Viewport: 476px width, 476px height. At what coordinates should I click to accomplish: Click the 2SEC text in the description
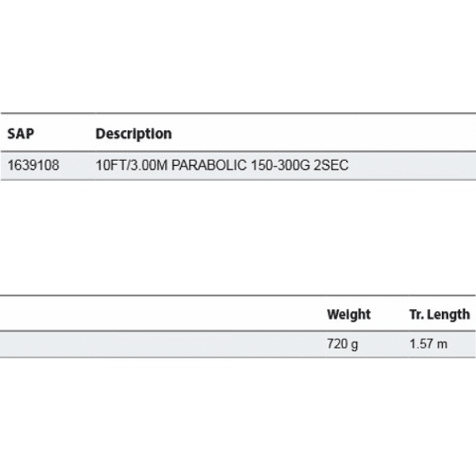point(332,166)
